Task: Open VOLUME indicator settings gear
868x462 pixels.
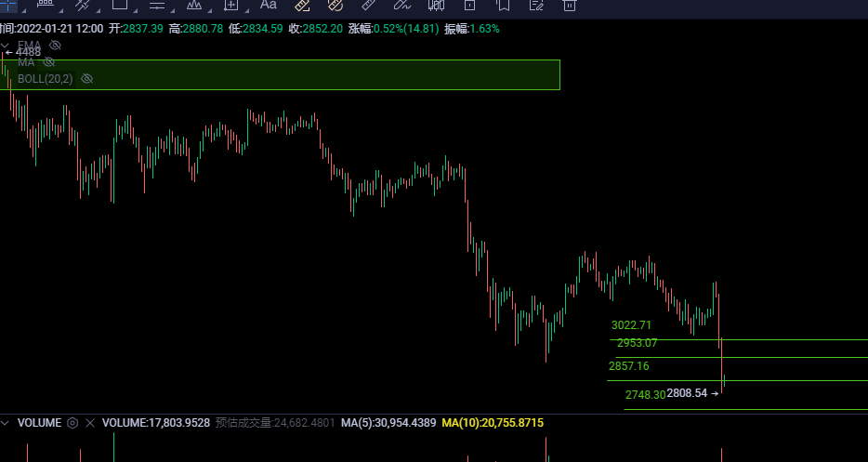Action: (x=72, y=423)
